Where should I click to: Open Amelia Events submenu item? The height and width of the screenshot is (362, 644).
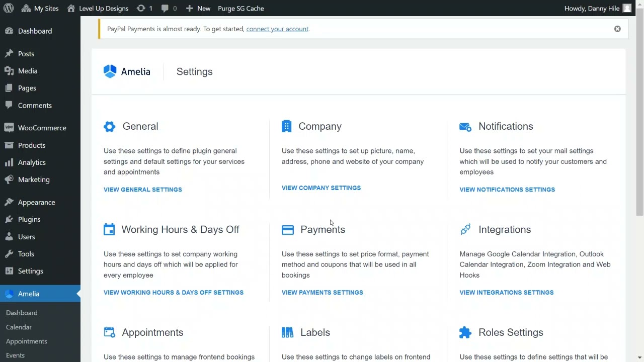[15, 355]
